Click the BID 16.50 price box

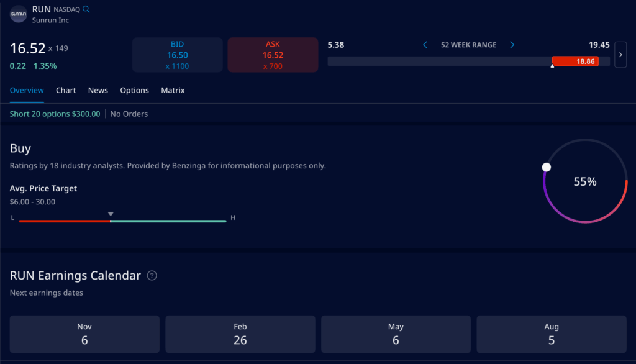pos(177,55)
